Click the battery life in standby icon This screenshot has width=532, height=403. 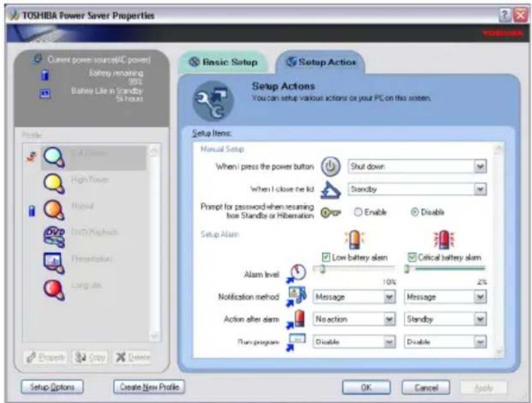click(x=45, y=93)
